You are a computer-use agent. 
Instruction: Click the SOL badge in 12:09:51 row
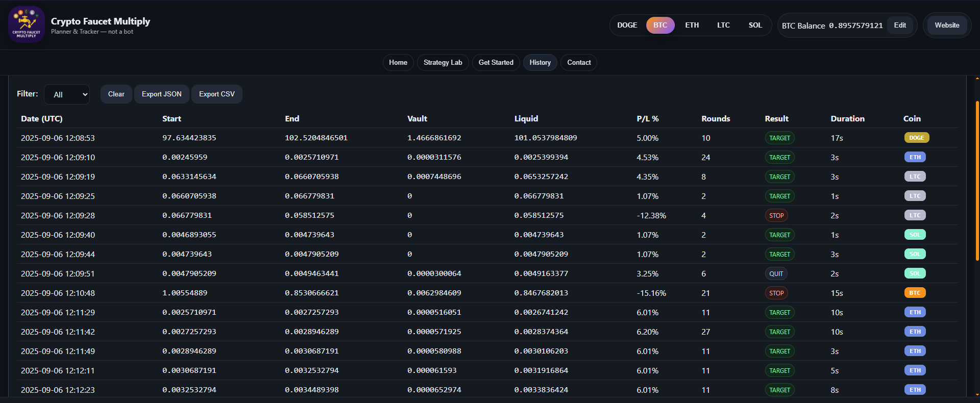coord(915,273)
